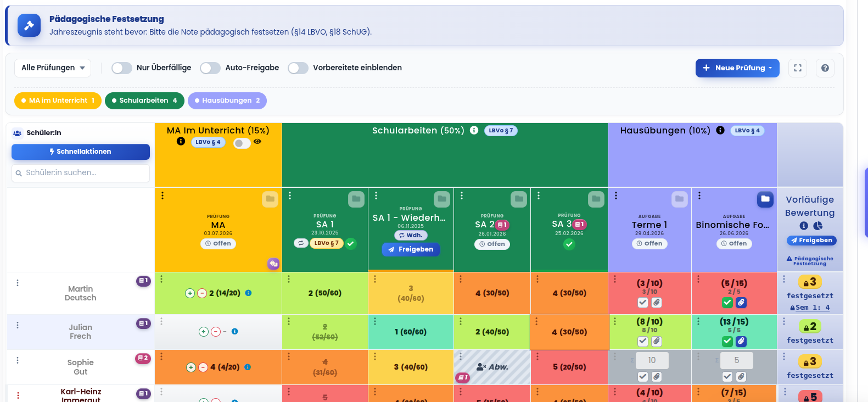The image size is (868, 402).
Task: Select the Hausübungen 2 filter tab
Action: point(227,101)
